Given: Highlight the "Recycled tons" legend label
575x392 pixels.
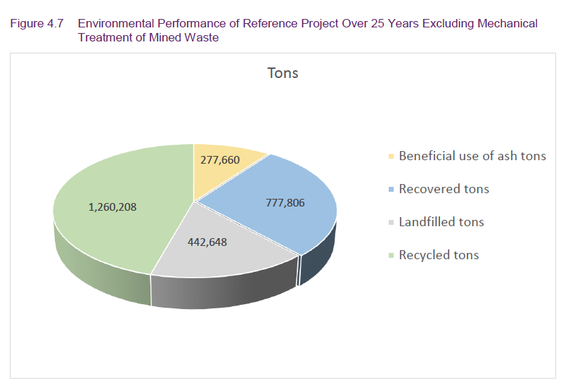Looking at the screenshot, I should pyautogui.click(x=439, y=255).
